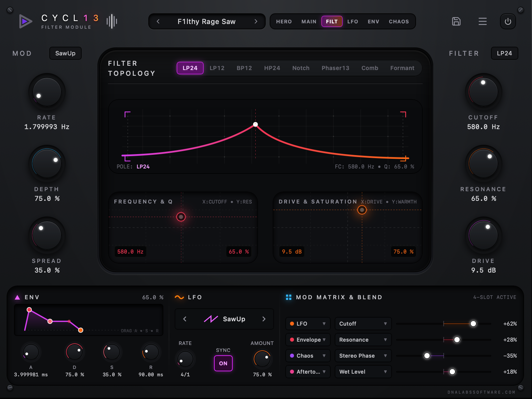Go to the next preset arrow

[256, 22]
